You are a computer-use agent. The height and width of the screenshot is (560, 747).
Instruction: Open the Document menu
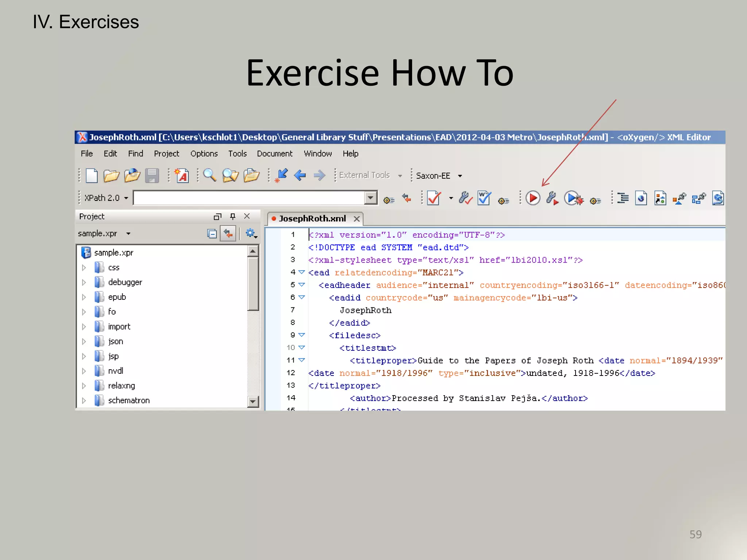point(275,153)
